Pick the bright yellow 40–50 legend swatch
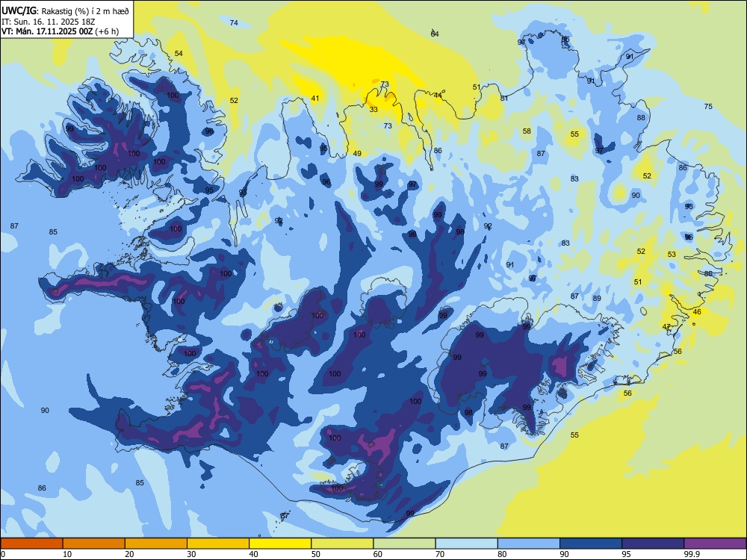The height and width of the screenshot is (560, 747). 280,544
